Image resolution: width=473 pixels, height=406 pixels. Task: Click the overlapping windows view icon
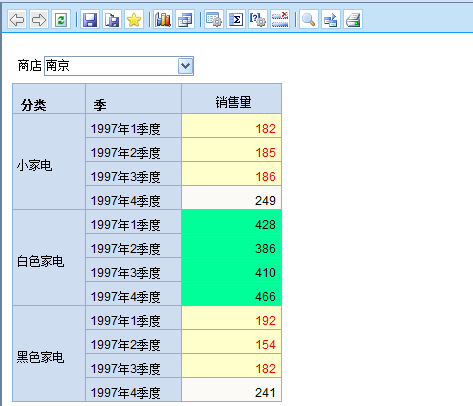pyautogui.click(x=185, y=19)
